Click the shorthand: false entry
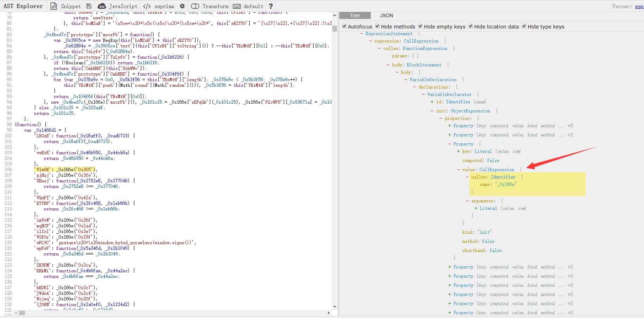Viewport: 644px width, 318px height. coord(482,251)
